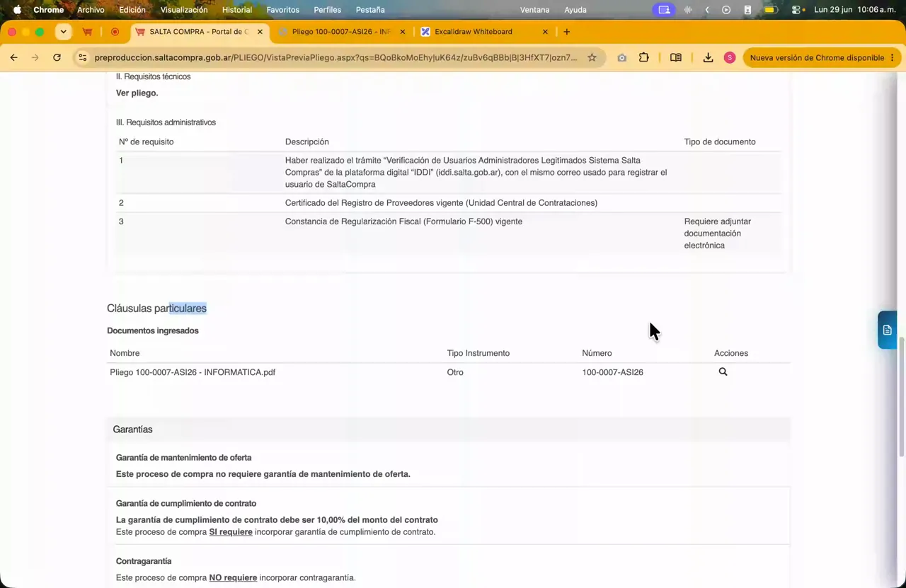Open the Edición menu

click(x=132, y=10)
